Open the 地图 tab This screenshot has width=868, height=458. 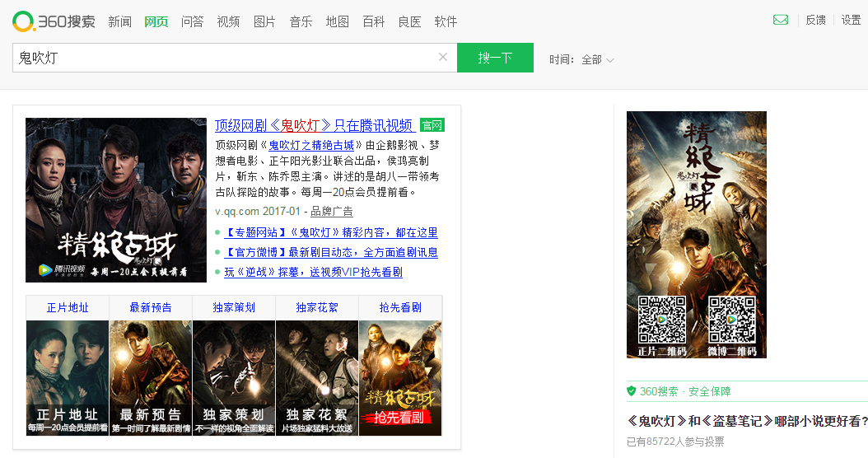pos(337,21)
